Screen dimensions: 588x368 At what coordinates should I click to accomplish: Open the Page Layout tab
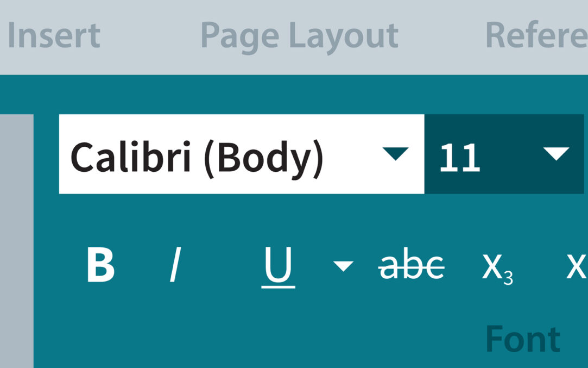pyautogui.click(x=299, y=36)
